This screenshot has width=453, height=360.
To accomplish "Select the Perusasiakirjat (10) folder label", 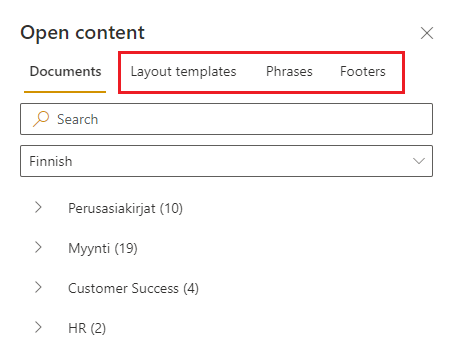I will click(x=125, y=208).
